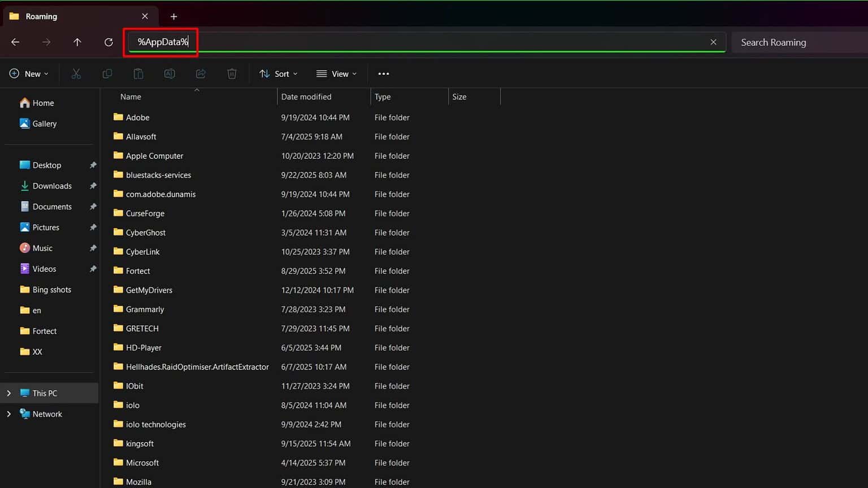Open the Sort dropdown menu
868x488 pixels.
[x=278, y=73]
